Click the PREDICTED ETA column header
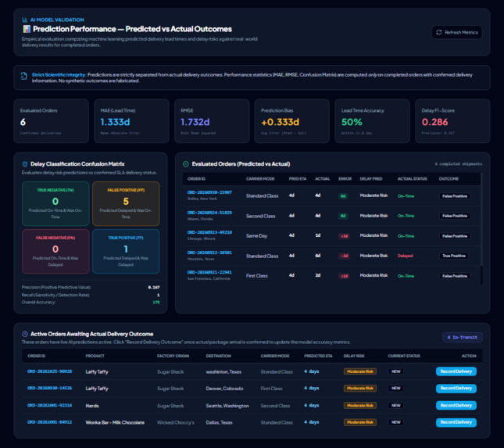This screenshot has height=448, width=504. [318, 356]
